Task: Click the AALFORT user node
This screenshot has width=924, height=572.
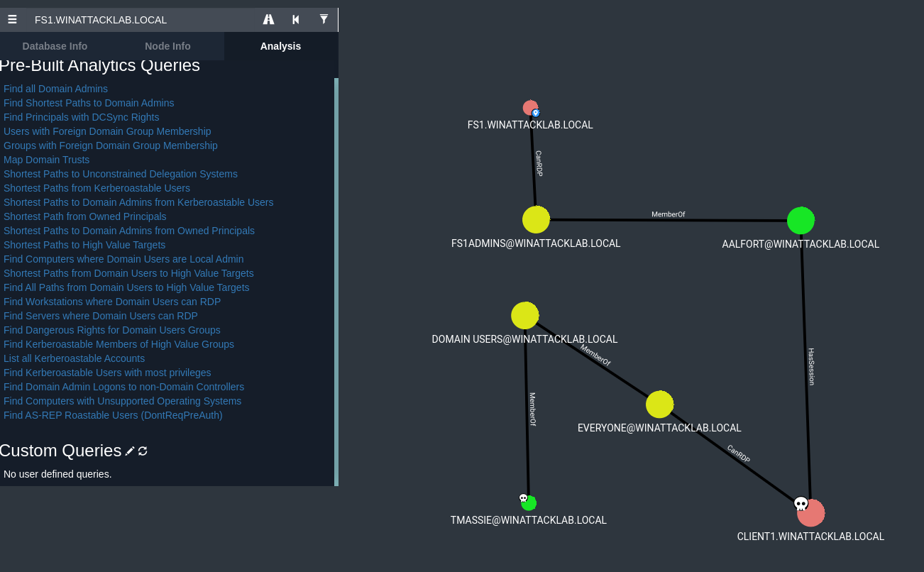Action: click(x=801, y=221)
